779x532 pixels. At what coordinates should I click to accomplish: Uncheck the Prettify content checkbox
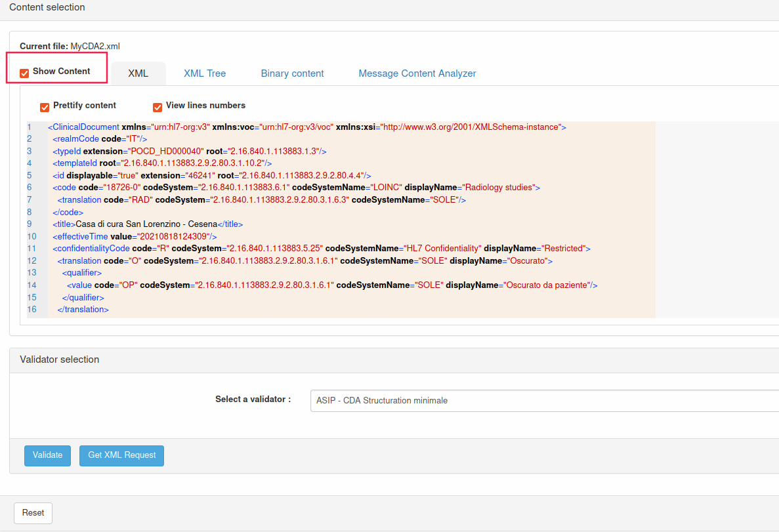point(45,107)
